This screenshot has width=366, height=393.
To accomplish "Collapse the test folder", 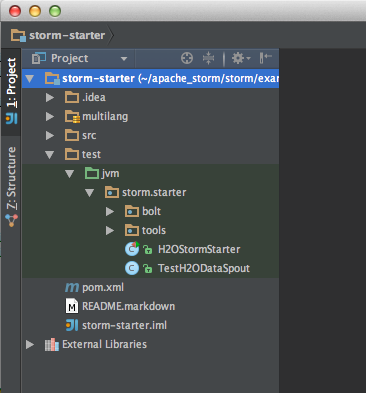I will [x=50, y=155].
